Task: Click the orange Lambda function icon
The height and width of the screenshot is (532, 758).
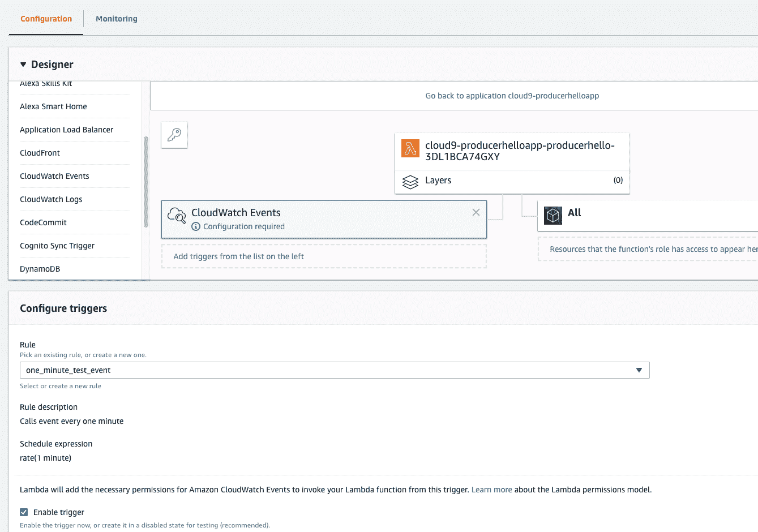Action: (410, 148)
